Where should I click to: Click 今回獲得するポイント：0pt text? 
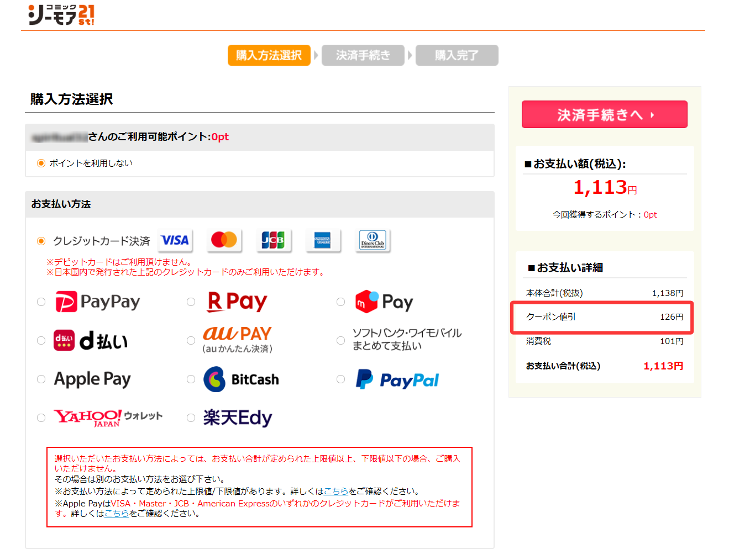click(605, 214)
